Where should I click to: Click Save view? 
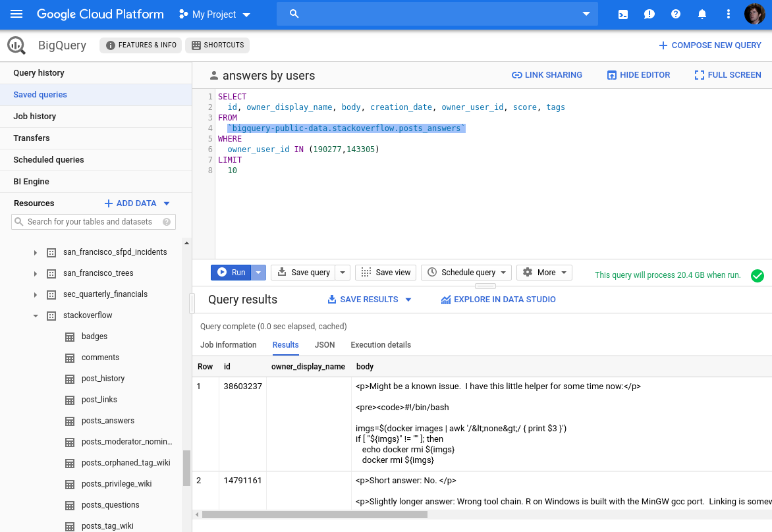pos(385,272)
